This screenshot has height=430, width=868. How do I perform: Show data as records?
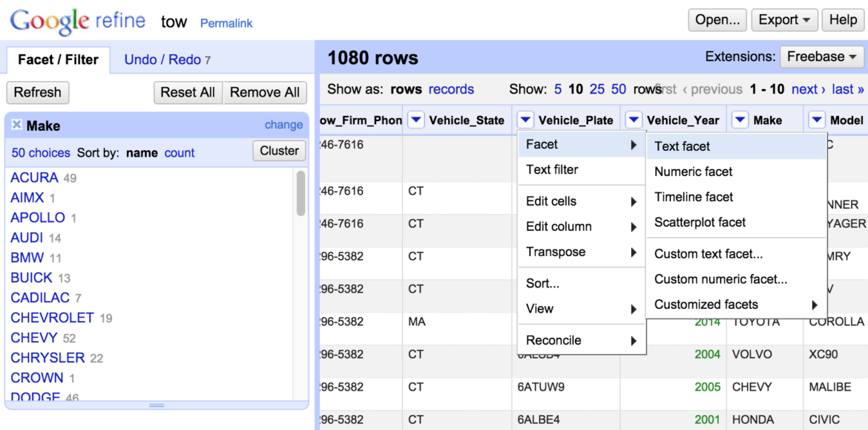[x=451, y=89]
